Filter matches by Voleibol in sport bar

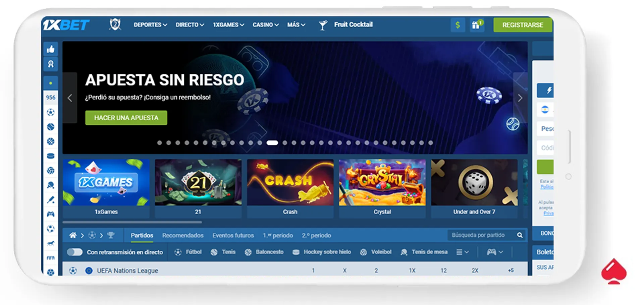click(x=376, y=252)
